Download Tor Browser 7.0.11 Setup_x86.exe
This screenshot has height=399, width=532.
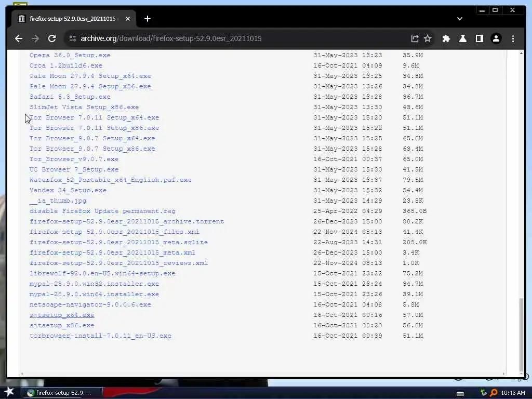(x=95, y=128)
